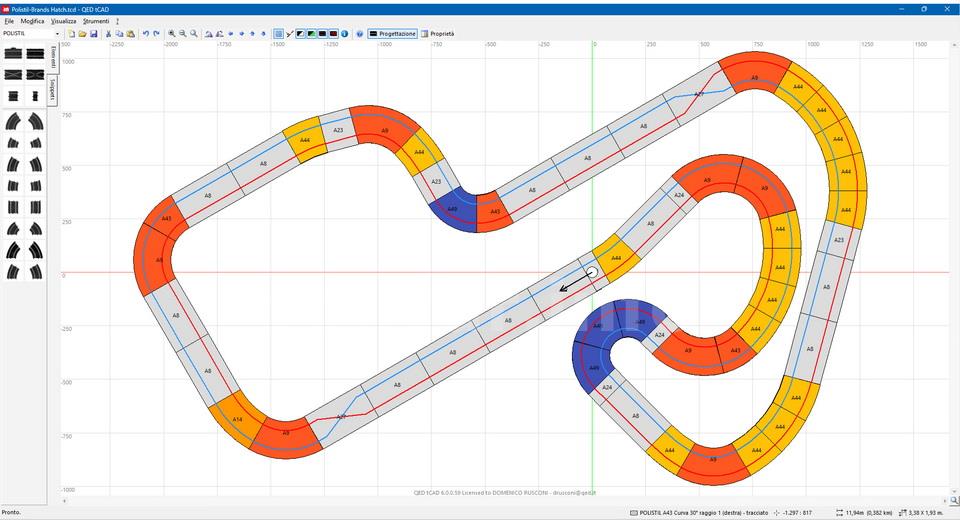Copy the selected track piece
This screenshot has height=520, width=960.
(119, 34)
